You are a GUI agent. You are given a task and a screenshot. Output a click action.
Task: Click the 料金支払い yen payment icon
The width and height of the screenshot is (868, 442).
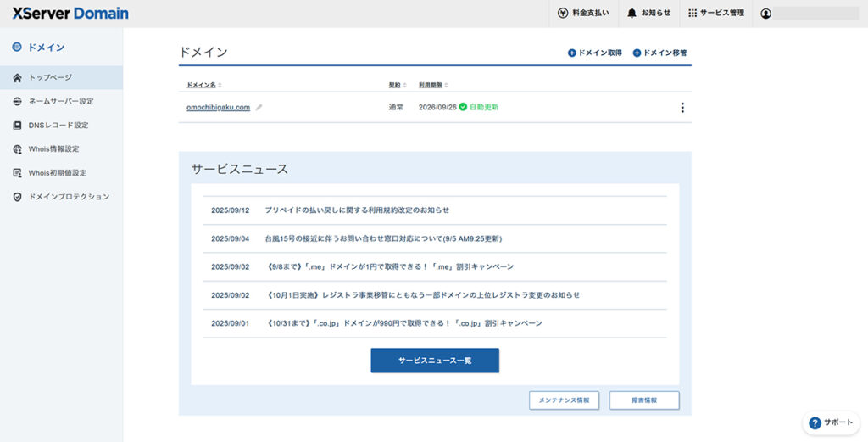pos(563,14)
